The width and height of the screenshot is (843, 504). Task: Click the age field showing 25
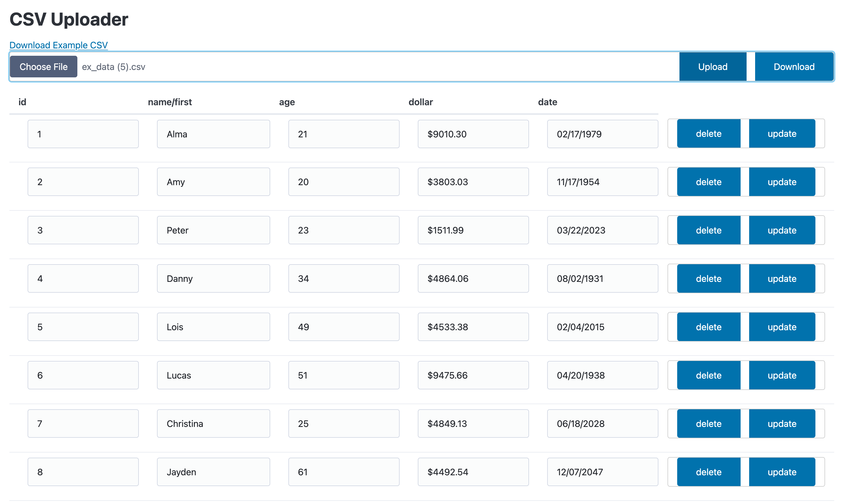344,424
